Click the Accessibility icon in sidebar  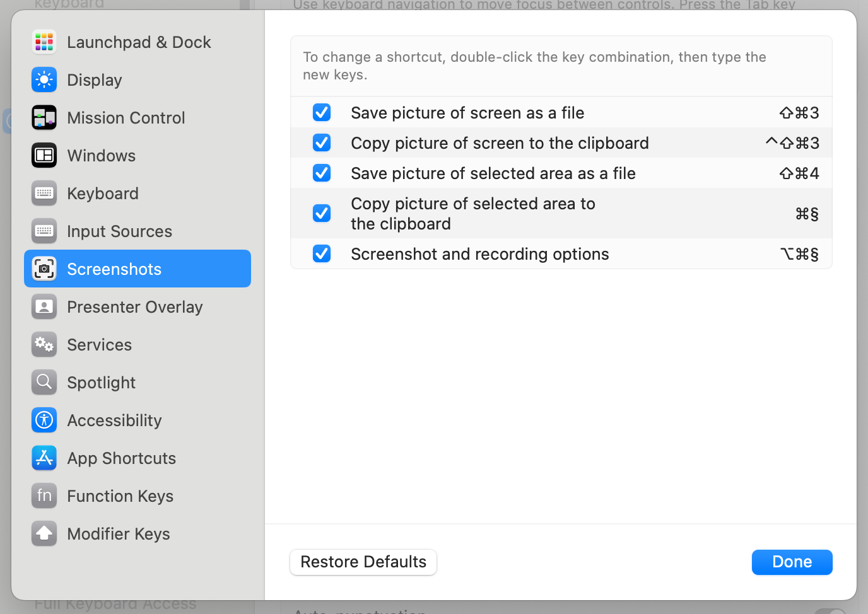(x=44, y=420)
